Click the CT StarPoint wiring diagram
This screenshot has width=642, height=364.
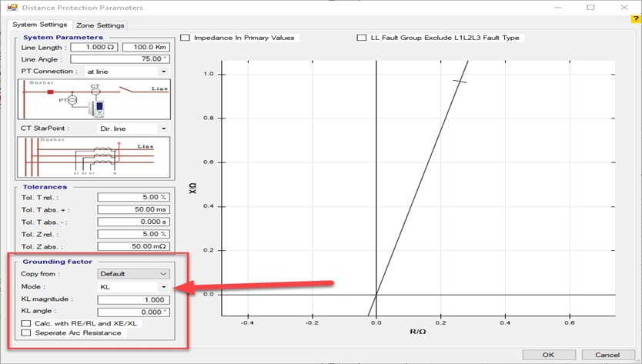pos(94,157)
